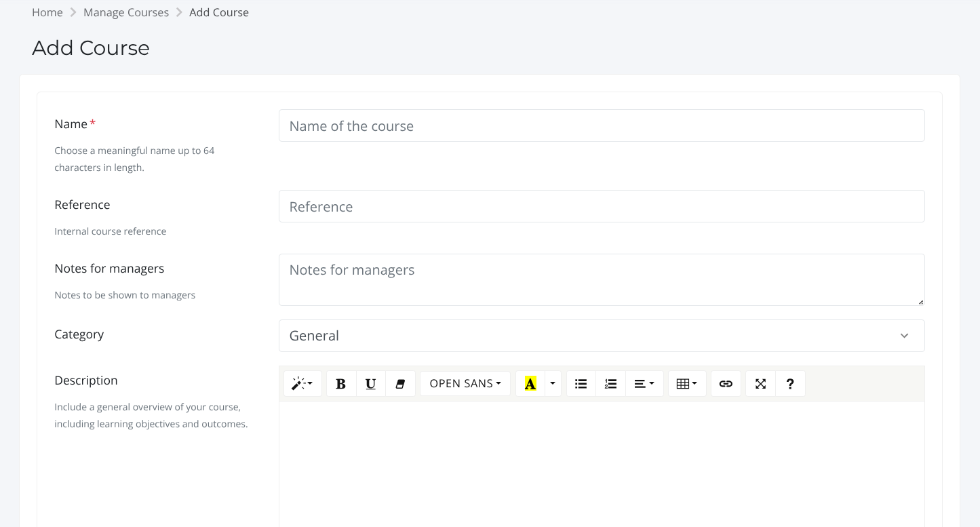The image size is (980, 527).
Task: Insert an unordered bullet list
Action: (581, 384)
